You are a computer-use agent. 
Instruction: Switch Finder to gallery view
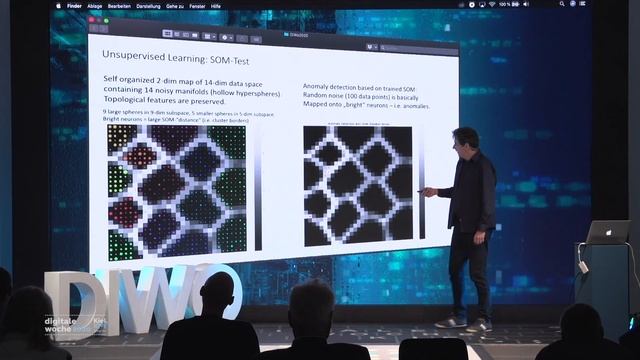click(195, 36)
